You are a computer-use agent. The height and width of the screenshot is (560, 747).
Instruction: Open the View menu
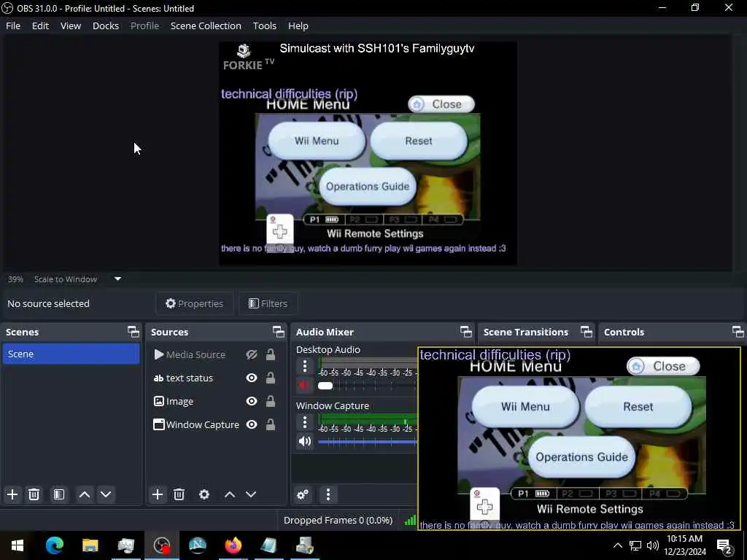pyautogui.click(x=71, y=26)
